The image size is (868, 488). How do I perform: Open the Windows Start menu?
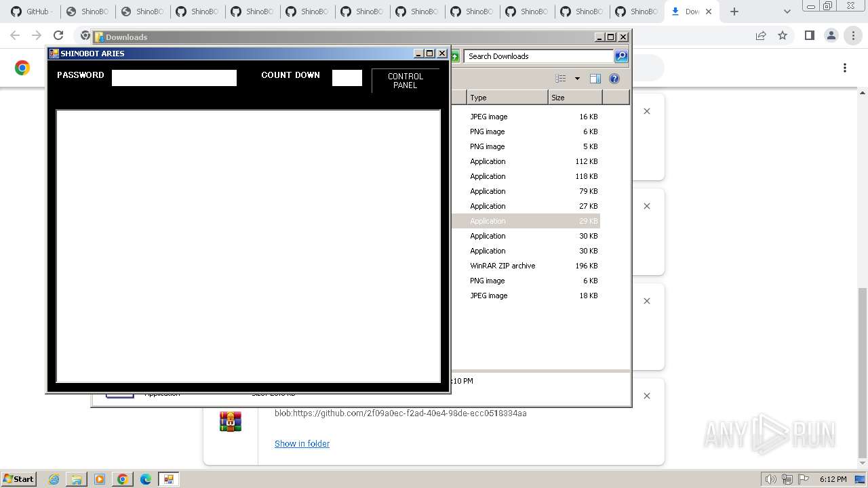click(x=18, y=479)
